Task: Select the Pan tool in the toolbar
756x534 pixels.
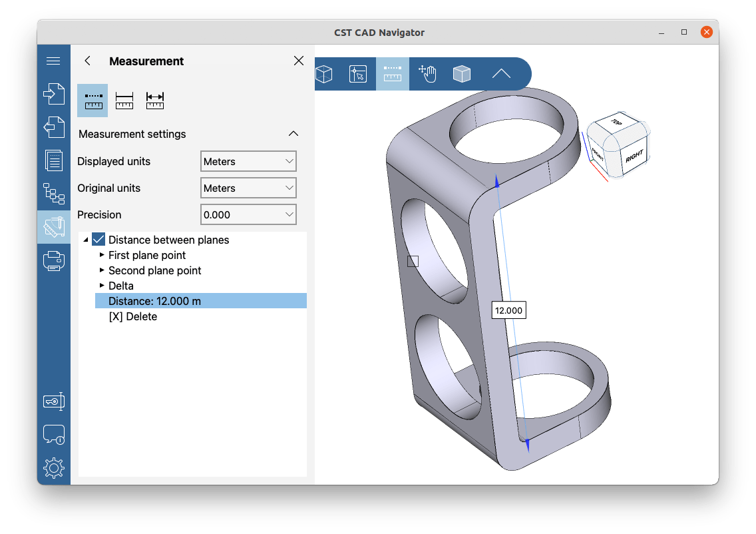Action: coord(427,74)
